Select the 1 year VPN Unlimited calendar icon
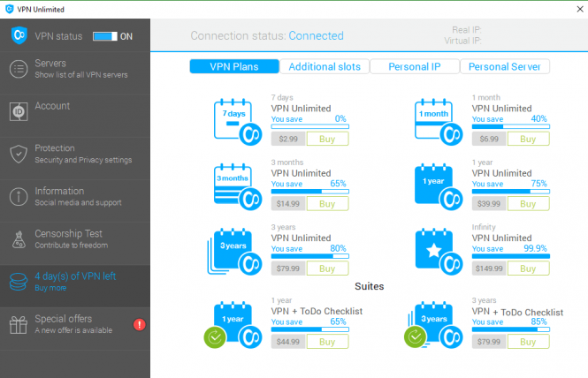 coord(439,186)
